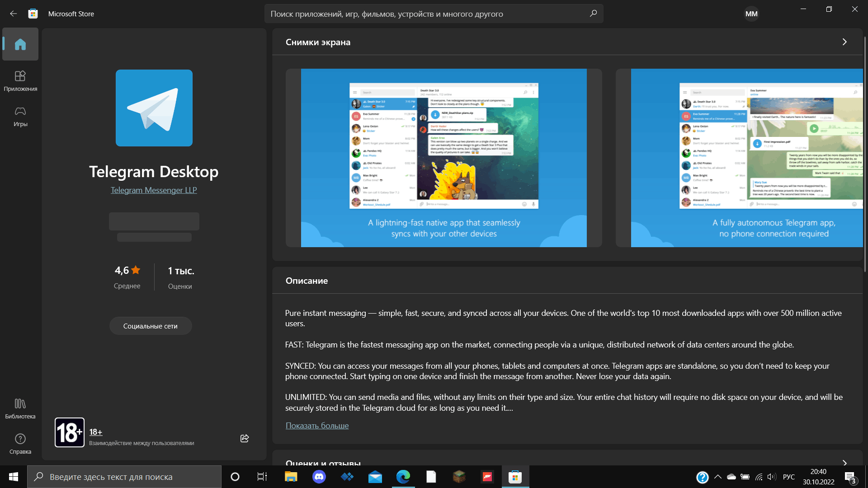Click the OneDrive cloud tray icon
868x488 pixels.
pyautogui.click(x=731, y=477)
